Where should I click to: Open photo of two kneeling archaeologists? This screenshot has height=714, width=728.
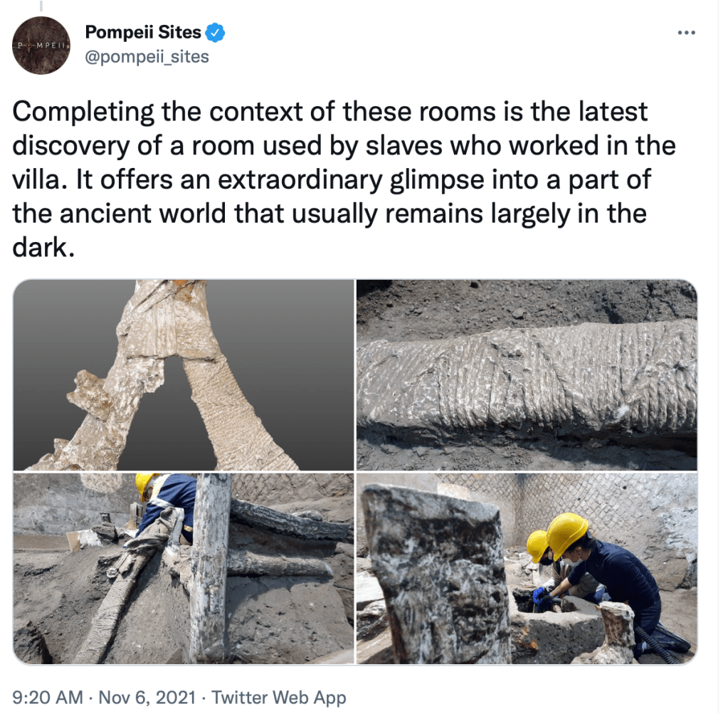[527, 569]
